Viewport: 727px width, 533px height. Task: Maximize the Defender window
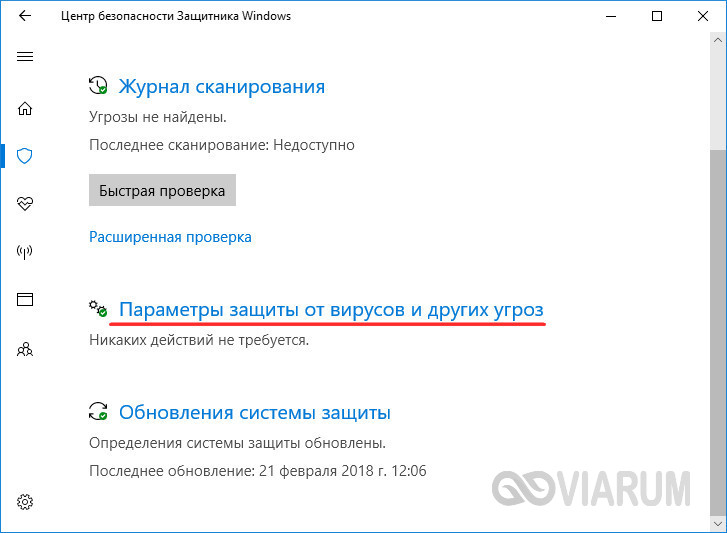tap(657, 16)
